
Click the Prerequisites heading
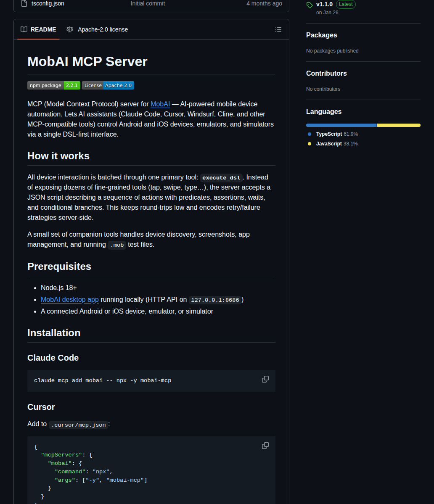pyautogui.click(x=59, y=267)
